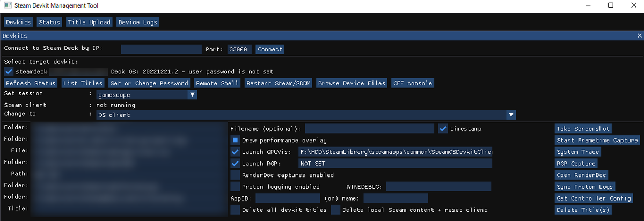The width and height of the screenshot is (644, 221).
Task: Uncheck the Launch GPUVis option
Action: 235,152
